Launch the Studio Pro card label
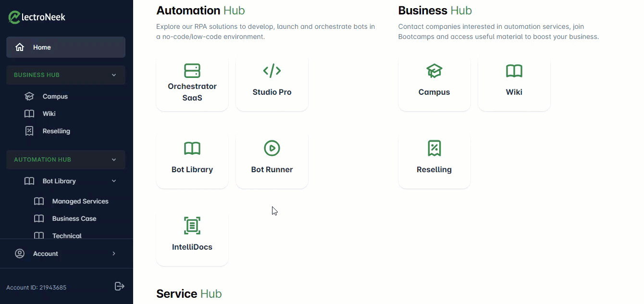The width and height of the screenshot is (644, 304). point(272,92)
